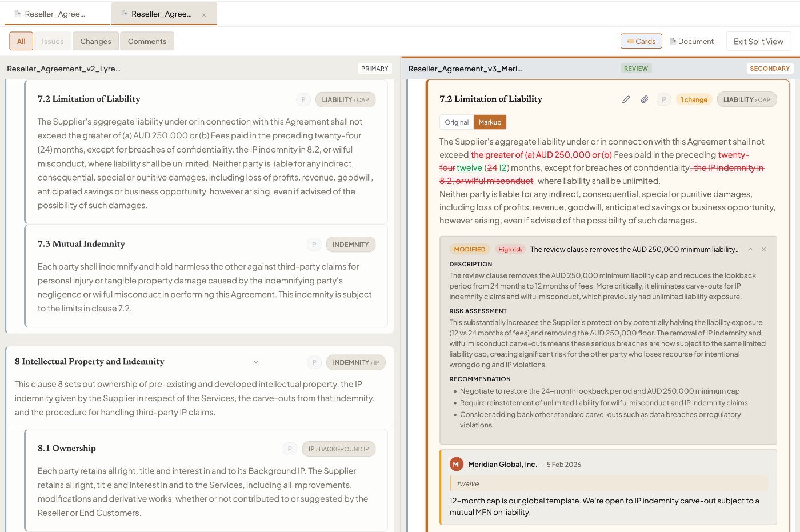
Task: Filter by the Changes tab
Action: tap(95, 41)
